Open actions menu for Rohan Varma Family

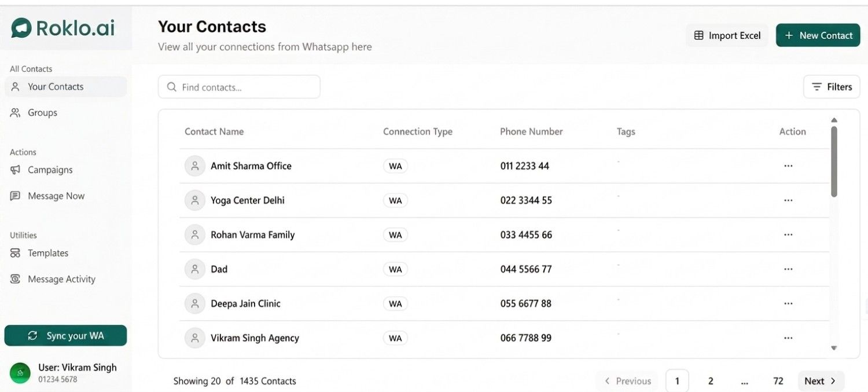pos(788,235)
